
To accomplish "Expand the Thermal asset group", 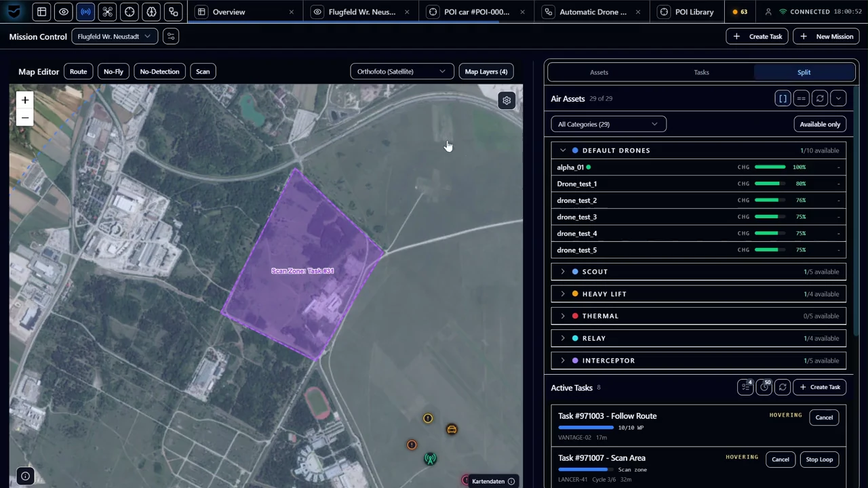I will tap(563, 316).
